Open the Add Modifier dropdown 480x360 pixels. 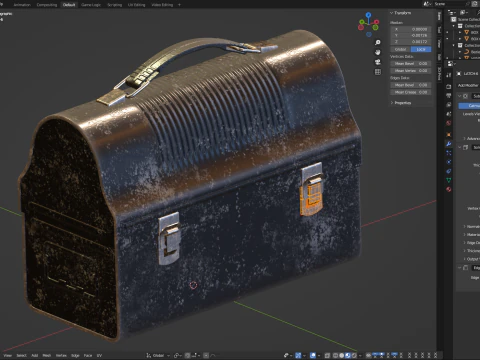[468, 85]
